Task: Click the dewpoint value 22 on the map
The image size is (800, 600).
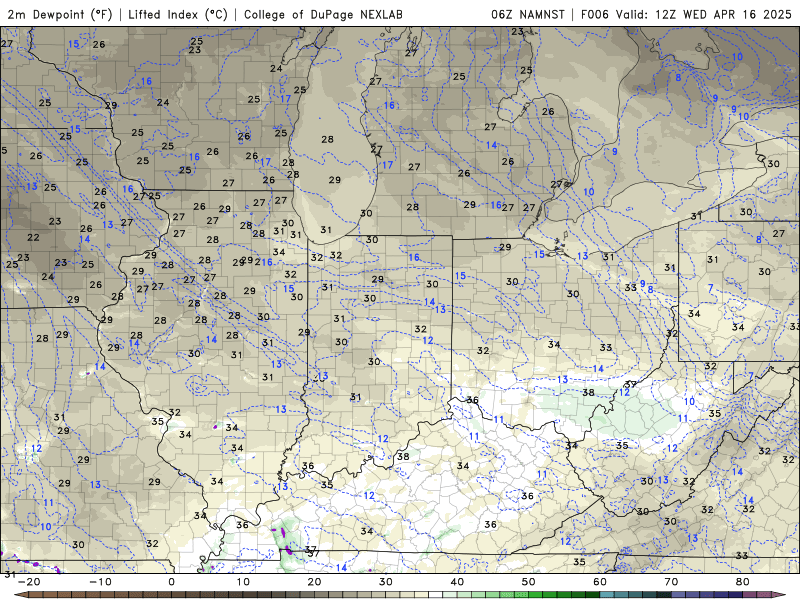Action: pyautogui.click(x=33, y=237)
